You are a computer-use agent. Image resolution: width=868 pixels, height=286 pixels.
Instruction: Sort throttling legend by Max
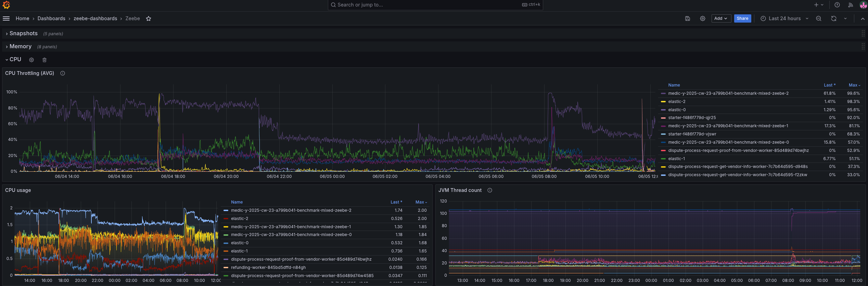(854, 85)
